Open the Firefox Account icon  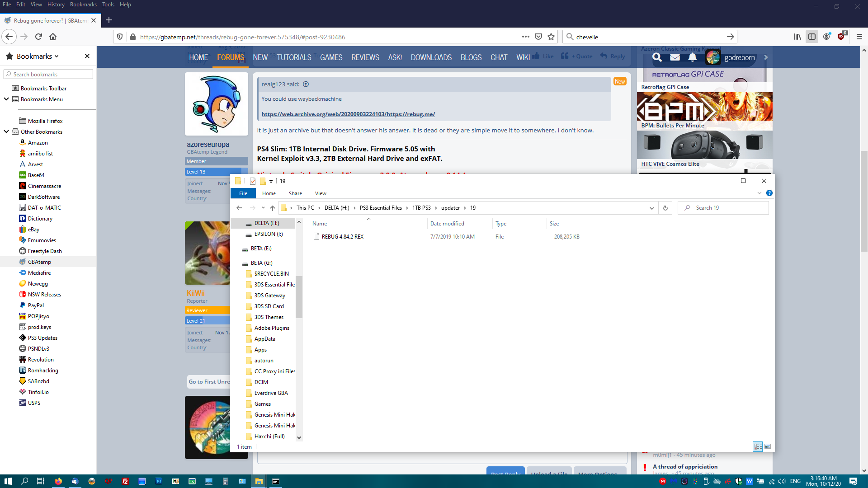click(x=826, y=37)
